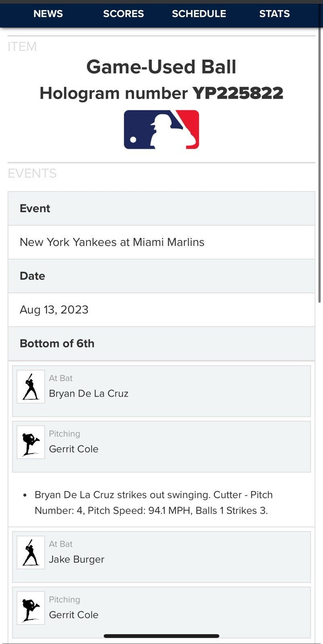Image resolution: width=323 pixels, height=644 pixels.
Task: Open the STATS tab
Action: tap(274, 14)
